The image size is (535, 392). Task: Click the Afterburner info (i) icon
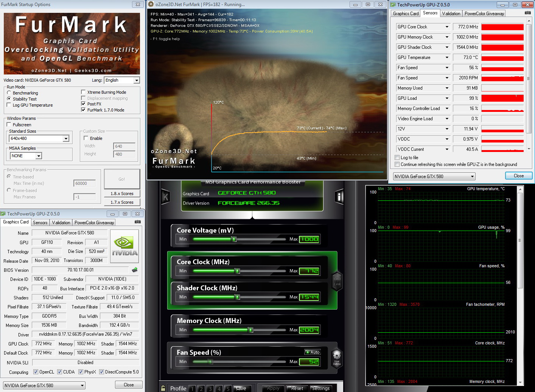(x=339, y=197)
